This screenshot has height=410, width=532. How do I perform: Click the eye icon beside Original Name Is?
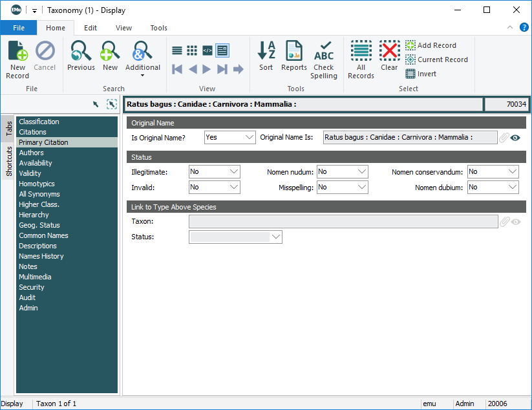[x=515, y=138]
